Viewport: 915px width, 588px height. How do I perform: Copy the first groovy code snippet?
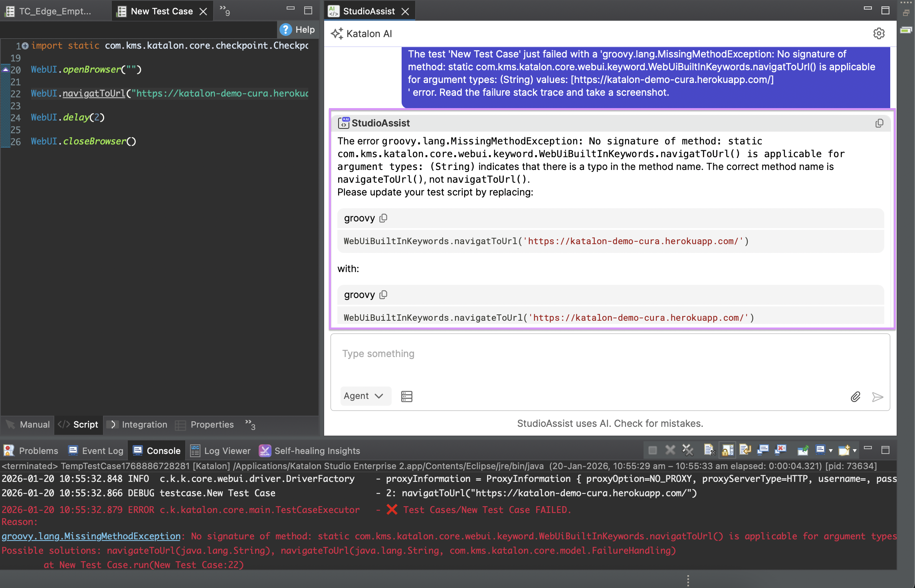(383, 218)
